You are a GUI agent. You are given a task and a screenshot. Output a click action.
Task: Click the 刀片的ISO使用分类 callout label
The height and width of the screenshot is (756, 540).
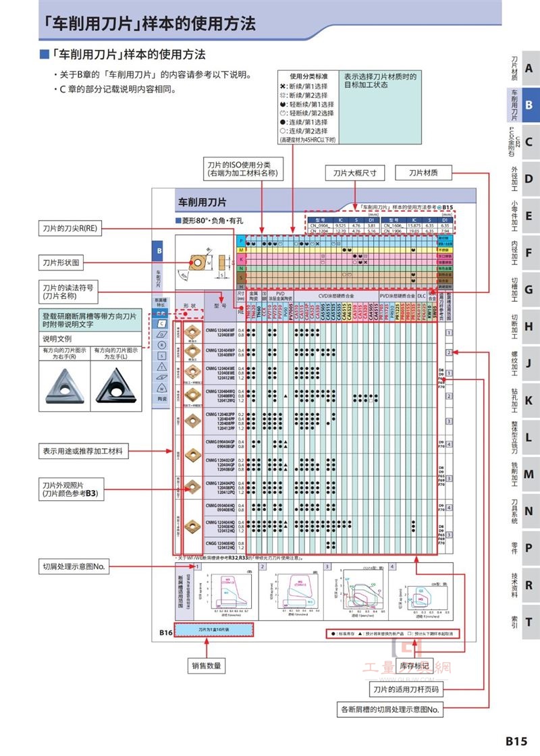[242, 169]
